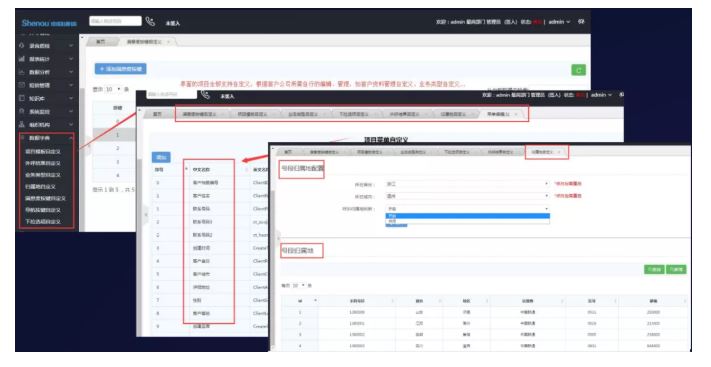Open the 显示 10 条 page size dropdown
This screenshot has width=711, height=367.
pyautogui.click(x=113, y=89)
